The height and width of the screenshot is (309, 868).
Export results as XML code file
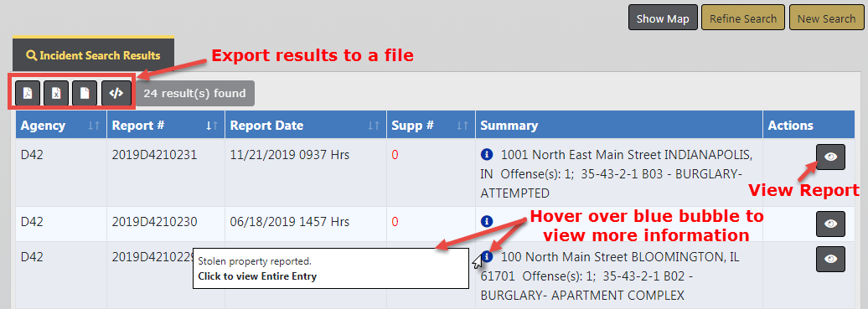click(x=116, y=93)
